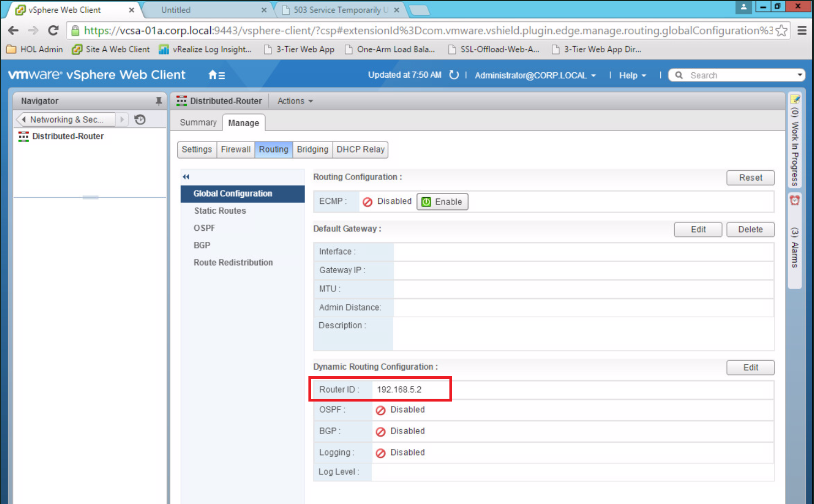Edit the Default Gateway

(x=698, y=229)
